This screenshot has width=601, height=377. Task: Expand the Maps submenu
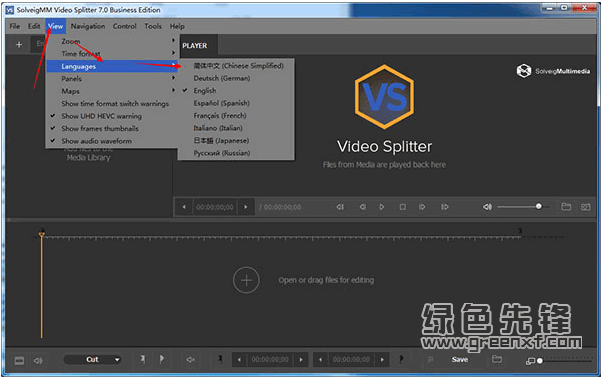tap(112, 91)
